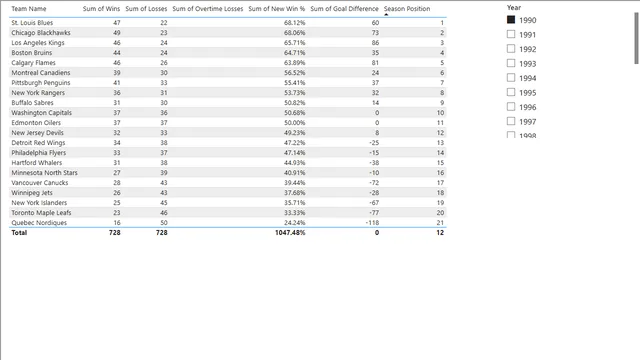Check the 1993 year checkbox
This screenshot has width=640, height=360.
pos(511,63)
